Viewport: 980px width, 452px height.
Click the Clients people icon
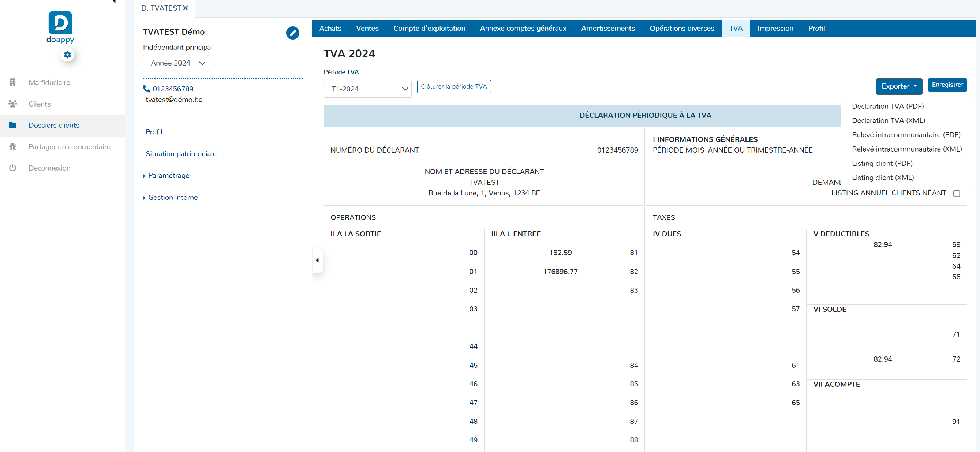(12, 104)
